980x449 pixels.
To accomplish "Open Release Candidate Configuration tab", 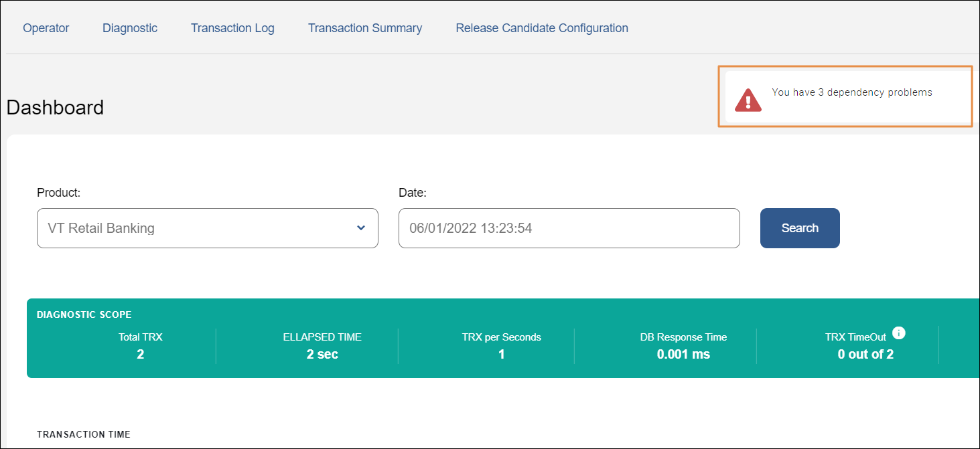I will pyautogui.click(x=542, y=28).
